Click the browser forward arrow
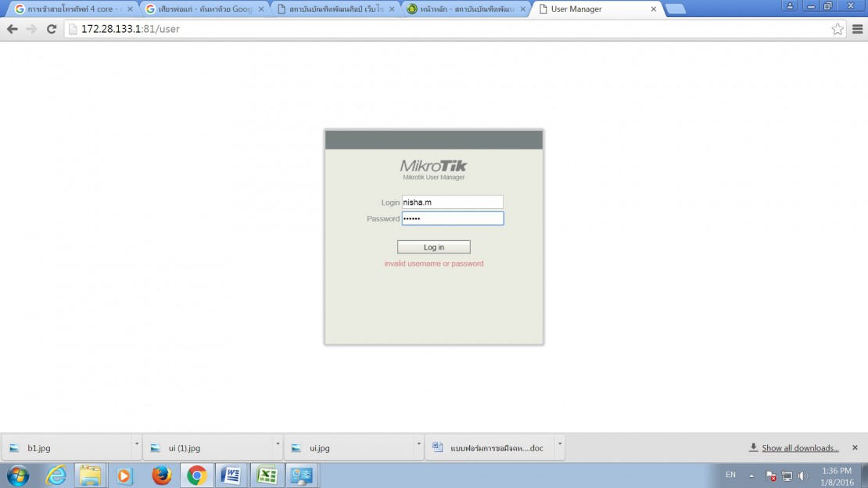The height and width of the screenshot is (488, 868). pyautogui.click(x=31, y=30)
